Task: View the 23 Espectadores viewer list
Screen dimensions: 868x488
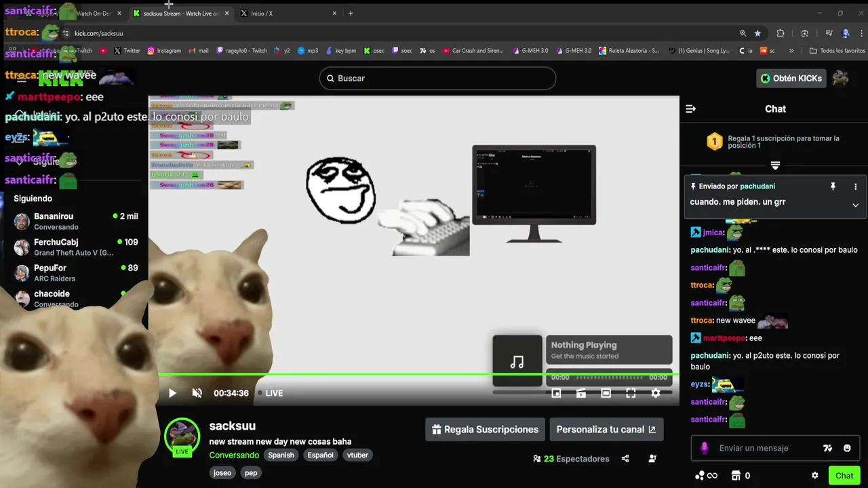Action: (x=571, y=459)
